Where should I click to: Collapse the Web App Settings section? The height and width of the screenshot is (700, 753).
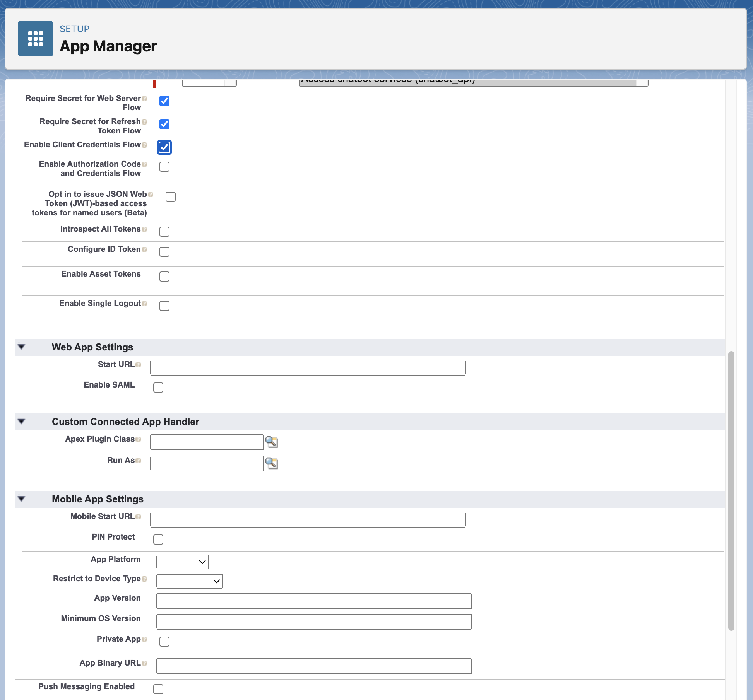[22, 347]
